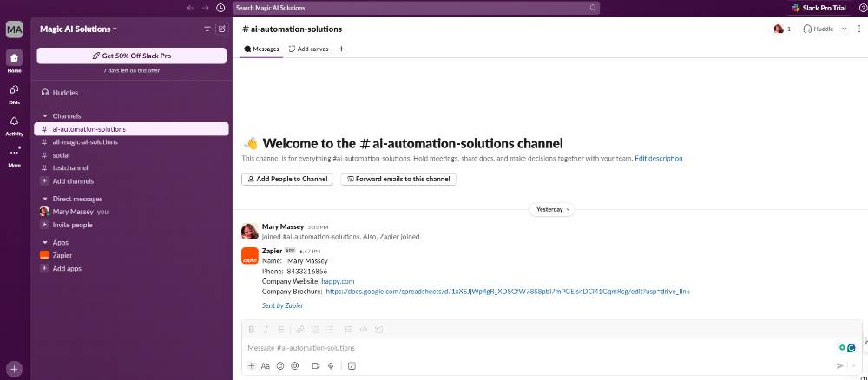This screenshot has width=868, height=380.
Task: Open the Yesterday date dropdown
Action: point(552,210)
